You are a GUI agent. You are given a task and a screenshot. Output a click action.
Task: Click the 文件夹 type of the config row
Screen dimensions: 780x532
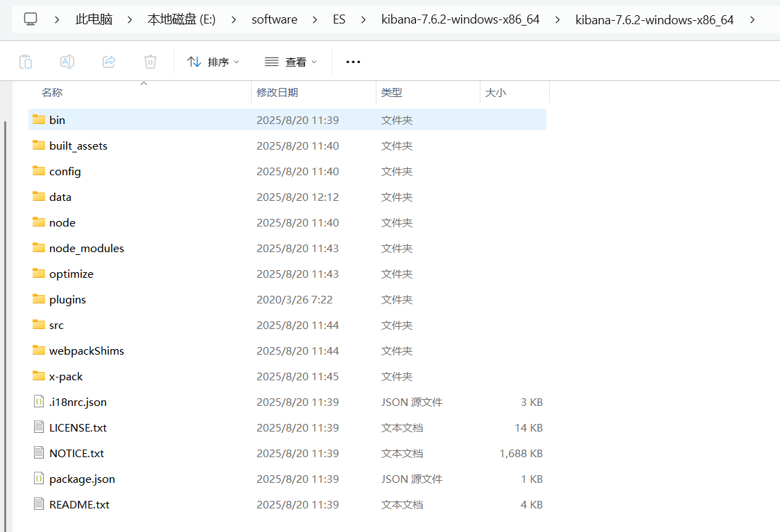point(397,172)
